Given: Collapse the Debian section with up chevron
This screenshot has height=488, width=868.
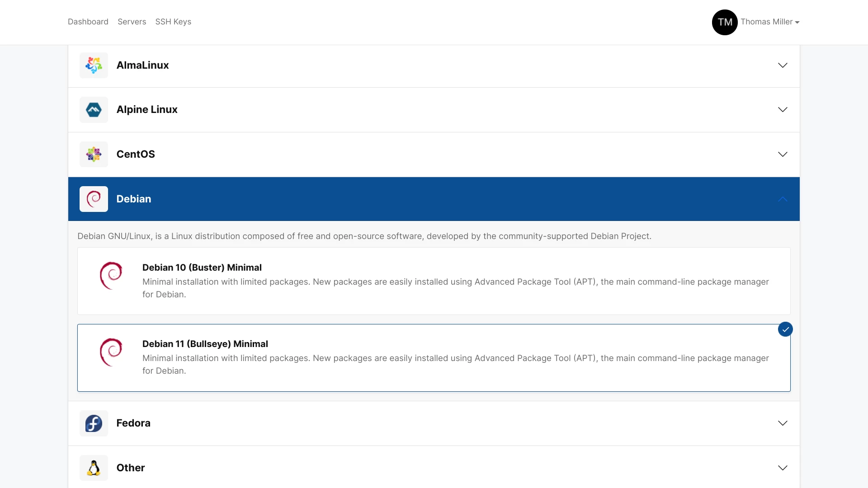Looking at the screenshot, I should (783, 199).
